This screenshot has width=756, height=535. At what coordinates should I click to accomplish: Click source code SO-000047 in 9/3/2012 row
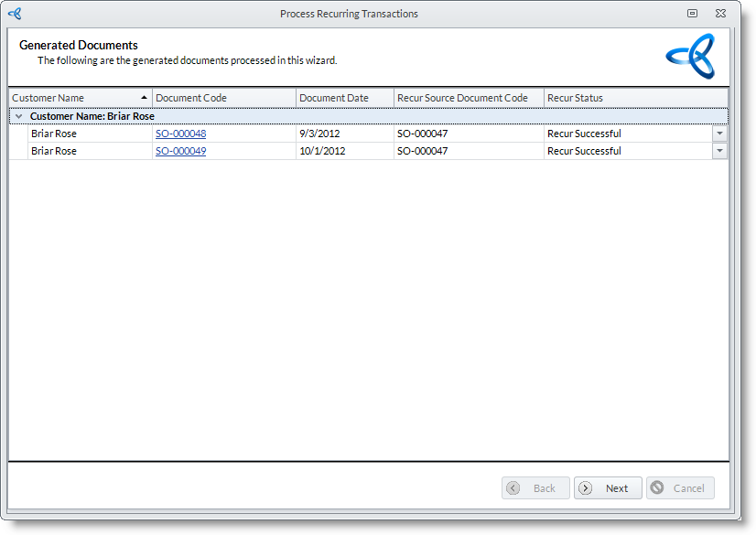[422, 134]
